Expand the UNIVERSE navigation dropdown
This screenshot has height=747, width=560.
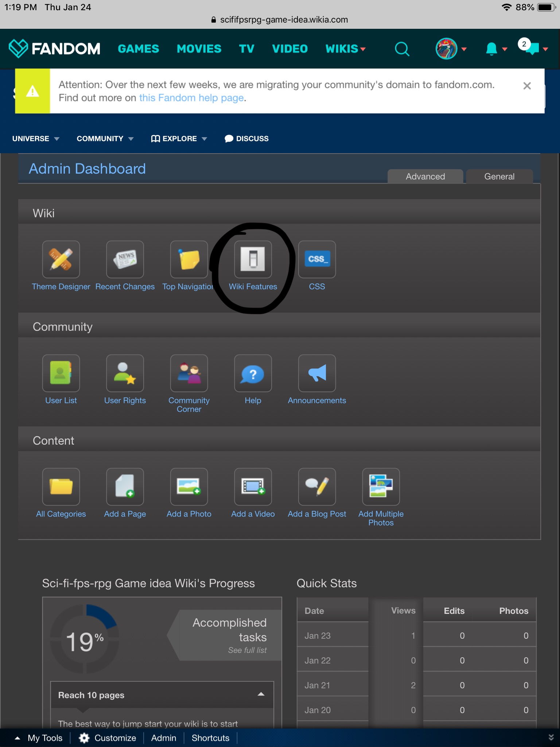pos(36,139)
